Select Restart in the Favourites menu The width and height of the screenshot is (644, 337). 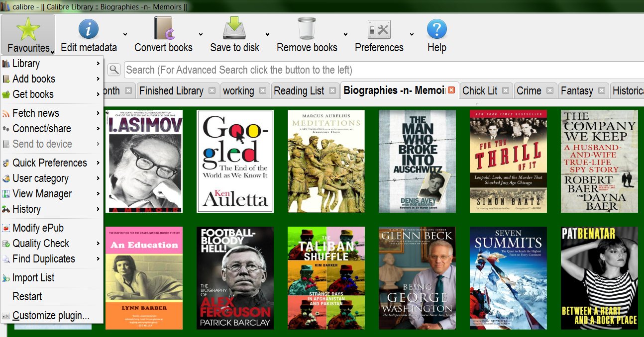[x=52, y=297]
